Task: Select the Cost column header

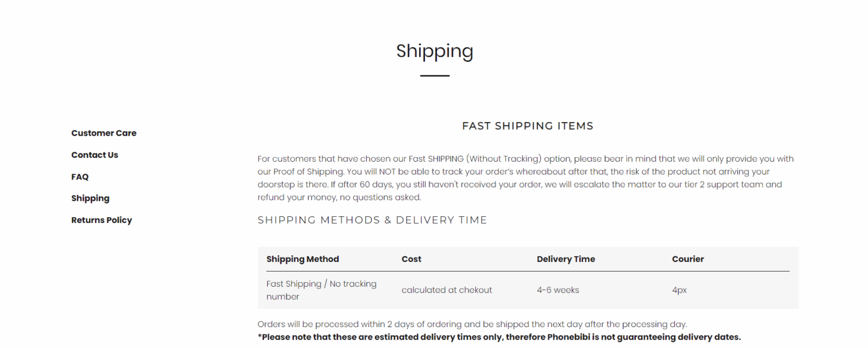Action: (411, 259)
